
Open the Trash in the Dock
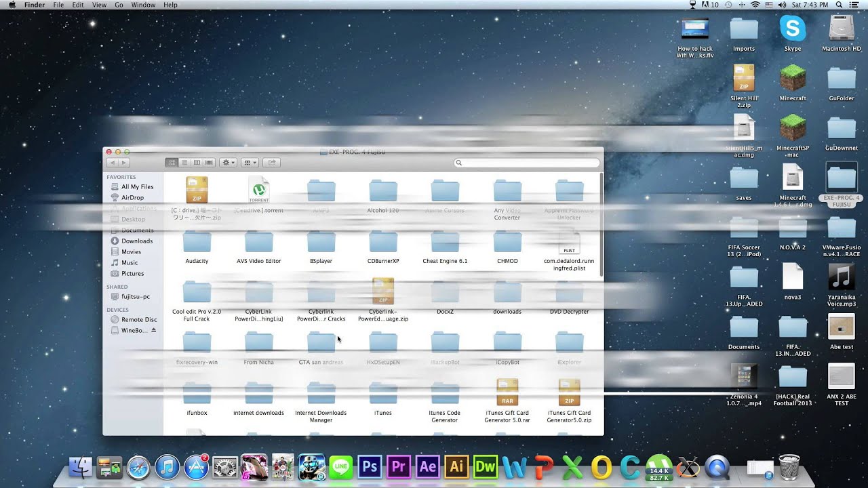pos(789,466)
